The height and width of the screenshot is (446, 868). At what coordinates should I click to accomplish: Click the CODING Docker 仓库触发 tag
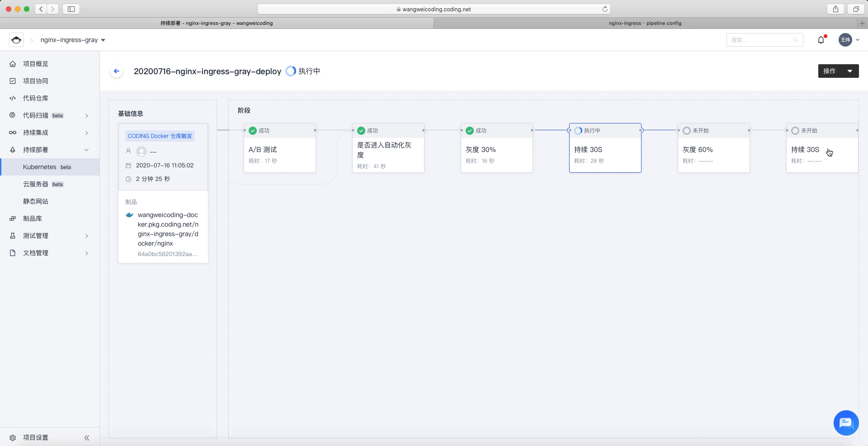point(160,136)
